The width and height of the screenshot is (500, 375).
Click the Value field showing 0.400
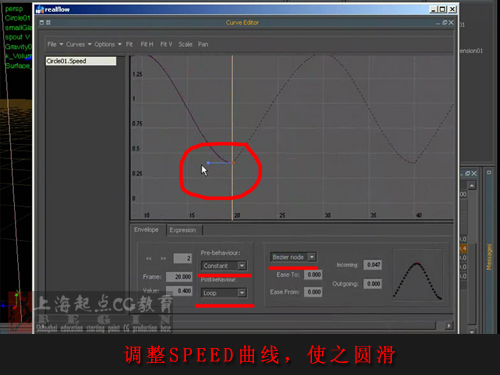[179, 291]
